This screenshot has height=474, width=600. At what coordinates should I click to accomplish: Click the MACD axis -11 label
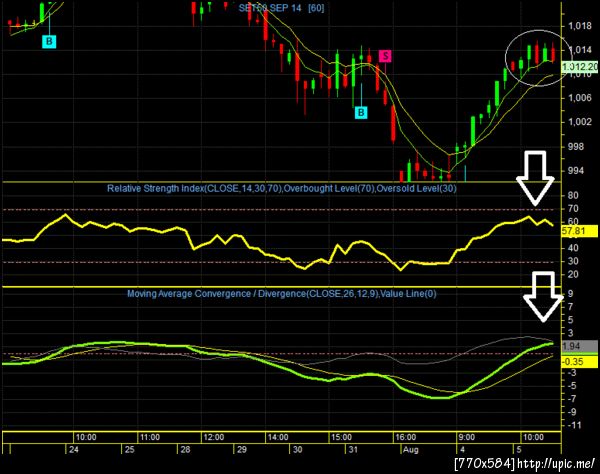pyautogui.click(x=573, y=425)
